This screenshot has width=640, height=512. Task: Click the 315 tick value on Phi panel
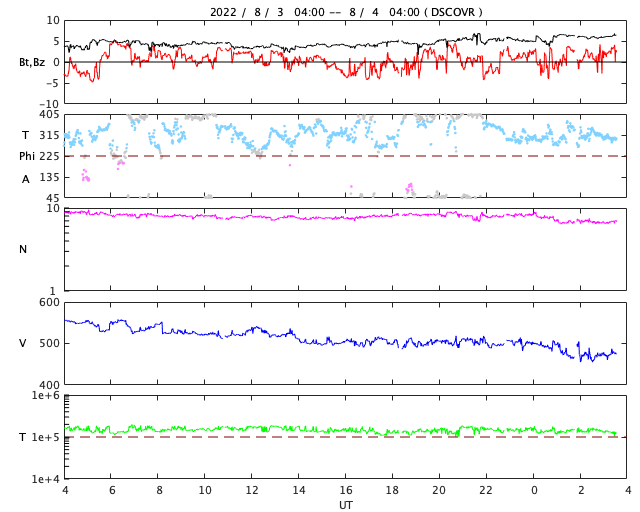pyautogui.click(x=49, y=135)
